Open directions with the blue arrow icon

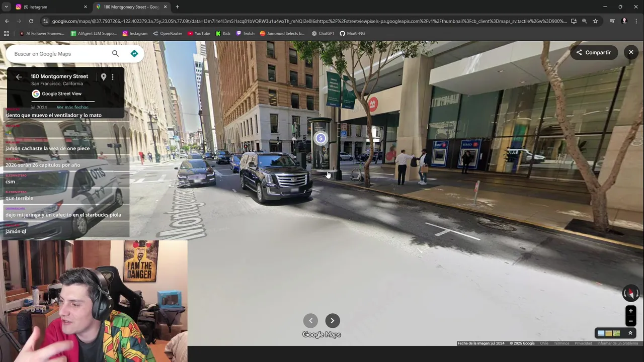pos(134,54)
